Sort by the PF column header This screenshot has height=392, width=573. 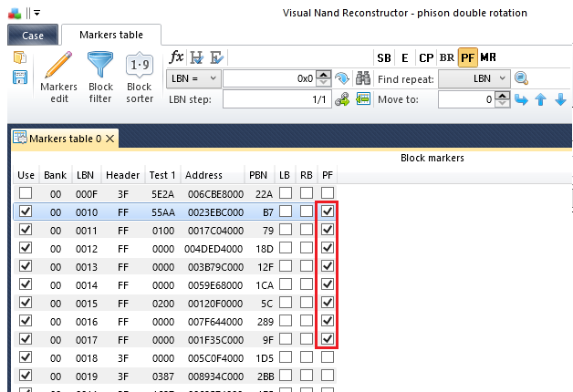(x=328, y=175)
